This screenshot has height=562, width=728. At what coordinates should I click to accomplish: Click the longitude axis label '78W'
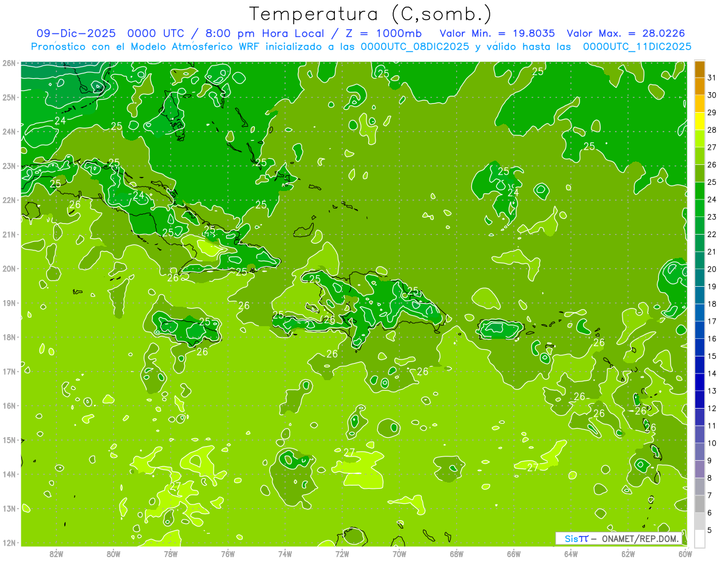click(170, 554)
